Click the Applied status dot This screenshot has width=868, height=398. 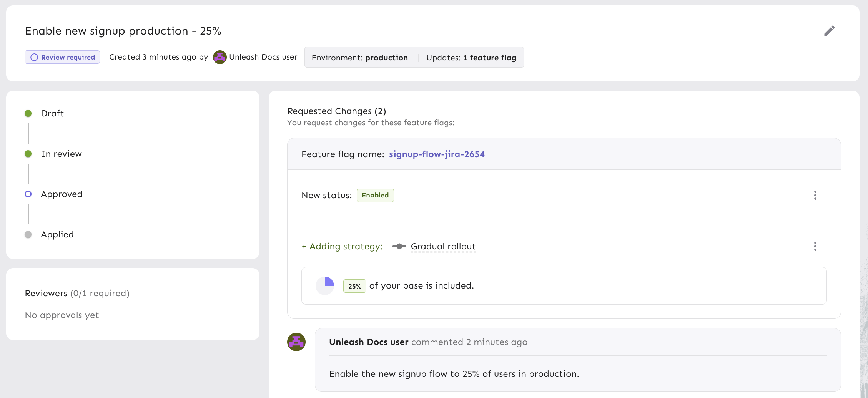tap(28, 234)
